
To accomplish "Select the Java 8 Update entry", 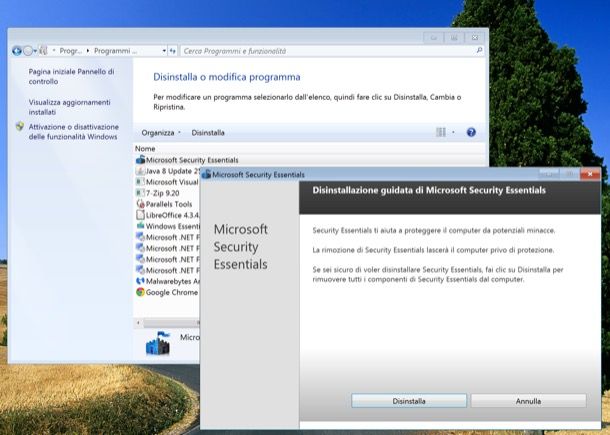I will click(173, 171).
